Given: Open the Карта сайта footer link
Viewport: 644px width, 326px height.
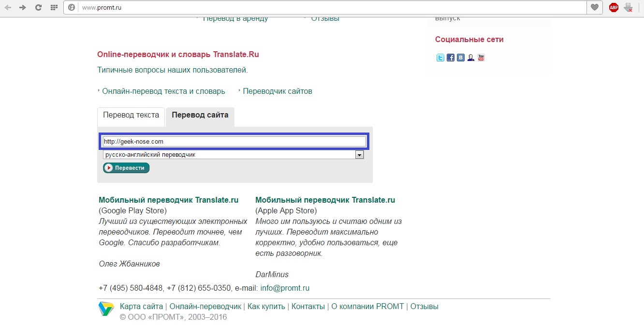Looking at the screenshot, I should pos(141,306).
